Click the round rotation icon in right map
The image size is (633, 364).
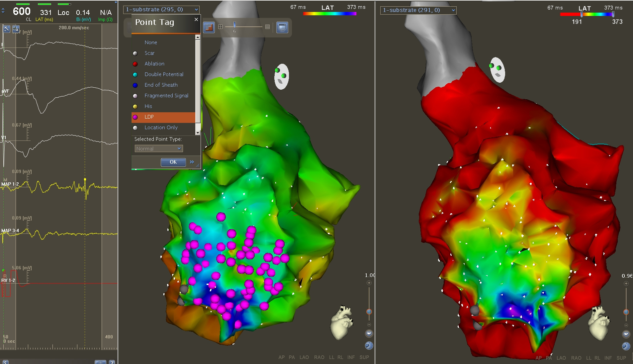coord(626,346)
